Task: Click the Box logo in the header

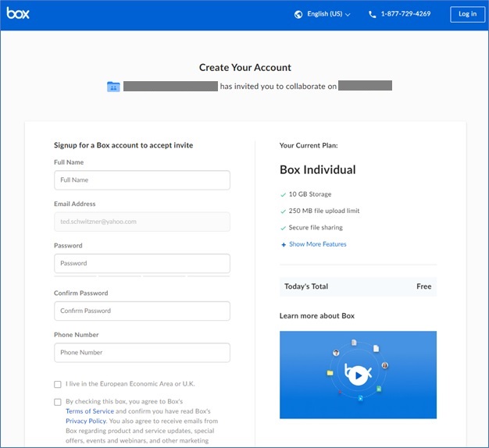Action: pos(18,13)
